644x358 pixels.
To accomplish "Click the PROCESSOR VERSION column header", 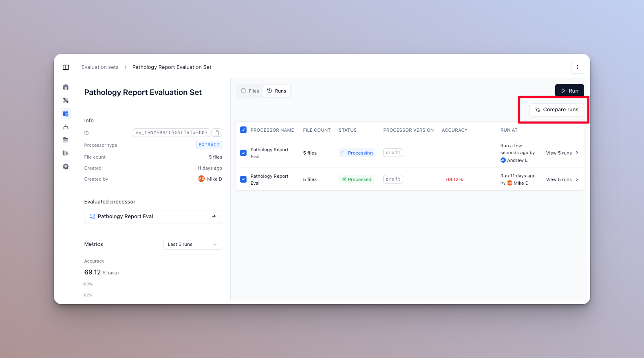I will tap(408, 130).
